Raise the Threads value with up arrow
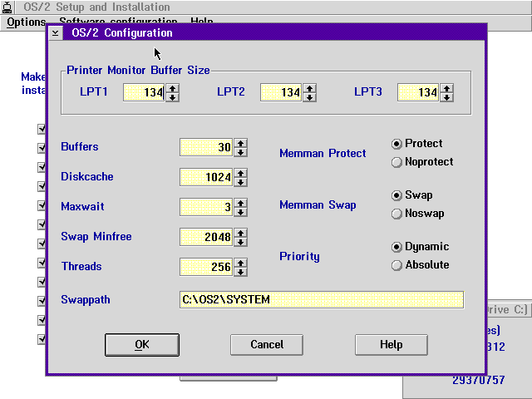532x399 pixels. 240,263
